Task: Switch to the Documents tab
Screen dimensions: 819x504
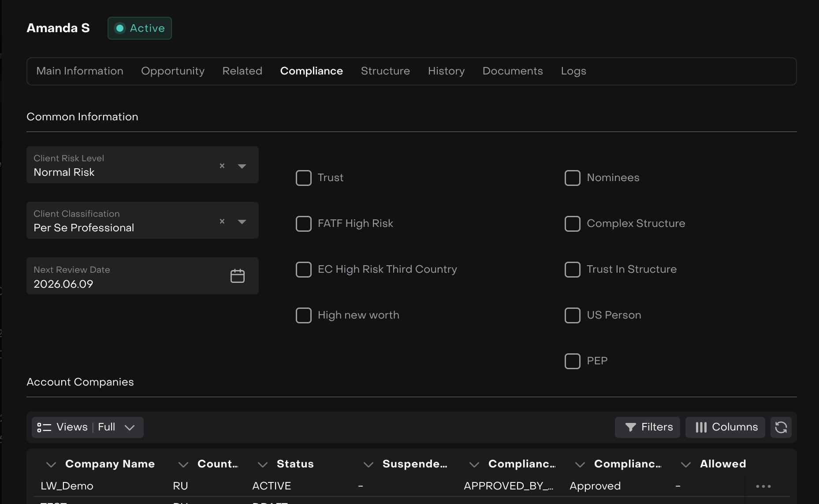Action: [x=512, y=71]
